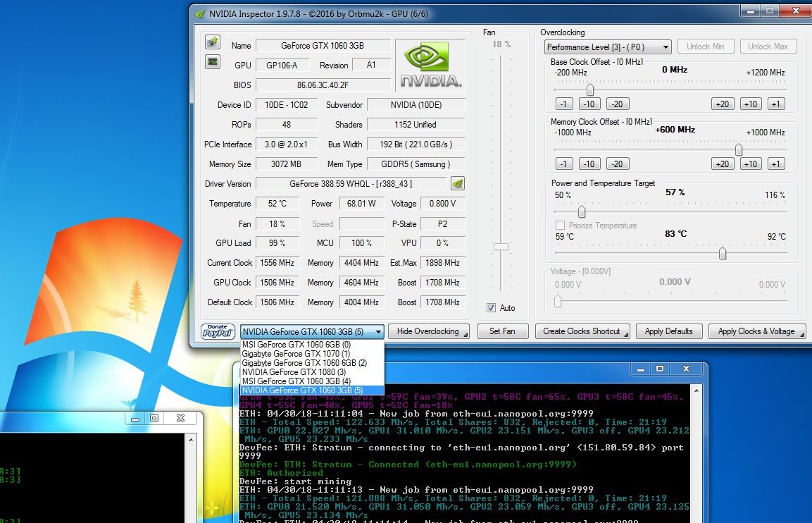This screenshot has width=812, height=523.
Task: Click Memory Clock Offset +20 button
Action: tap(723, 164)
